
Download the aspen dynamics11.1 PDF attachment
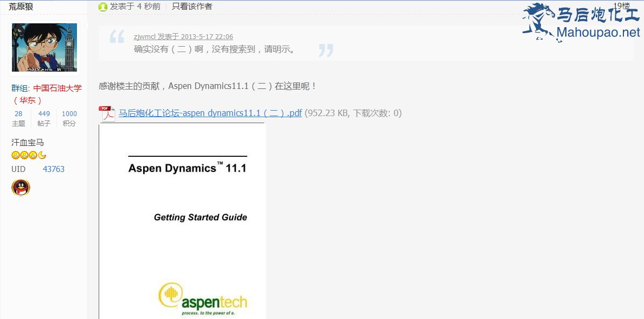click(210, 113)
